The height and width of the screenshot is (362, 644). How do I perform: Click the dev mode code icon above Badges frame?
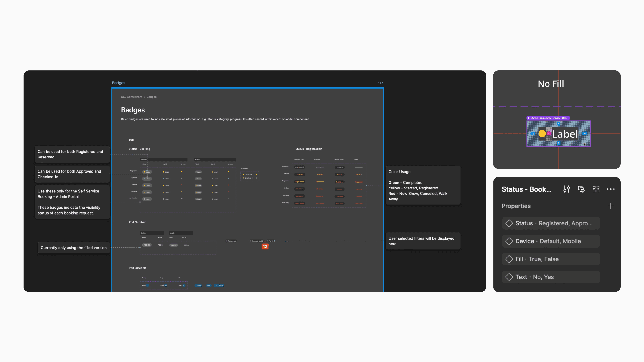coord(380,83)
